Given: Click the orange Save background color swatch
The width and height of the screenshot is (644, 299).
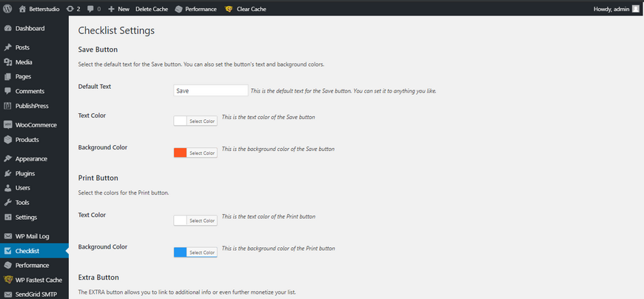Looking at the screenshot, I should [181, 152].
